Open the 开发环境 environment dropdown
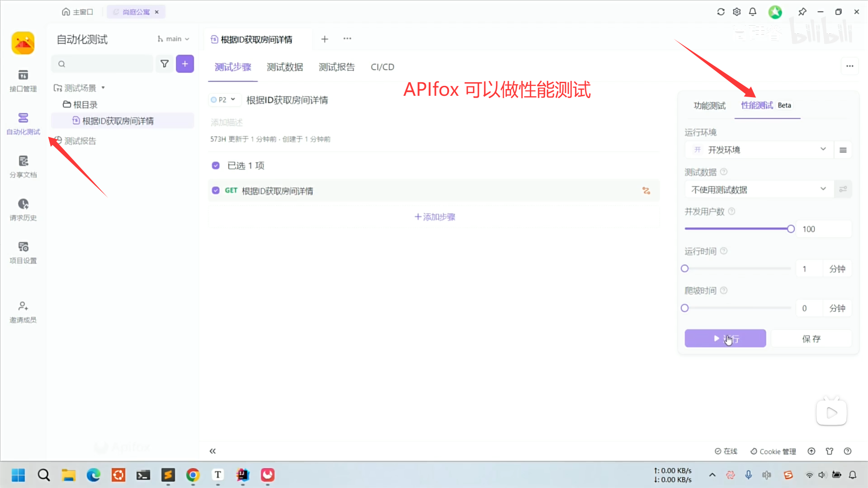The height and width of the screenshot is (488, 868). coord(759,150)
